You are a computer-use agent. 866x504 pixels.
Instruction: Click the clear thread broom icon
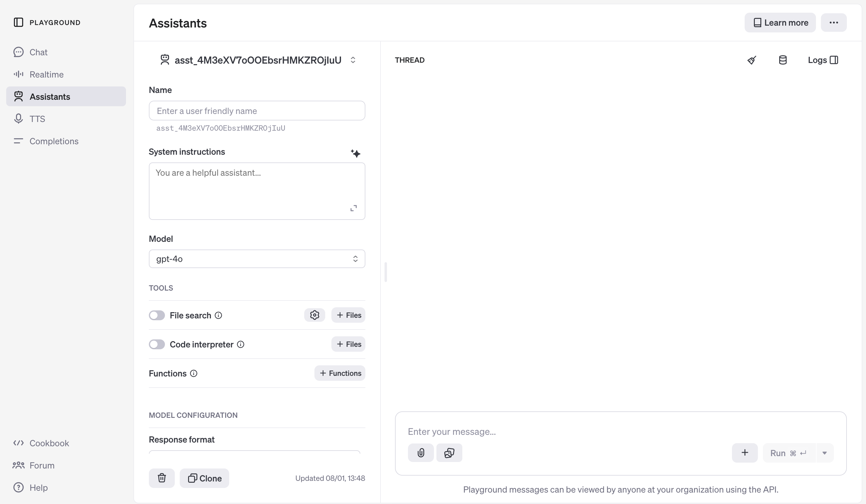point(751,60)
